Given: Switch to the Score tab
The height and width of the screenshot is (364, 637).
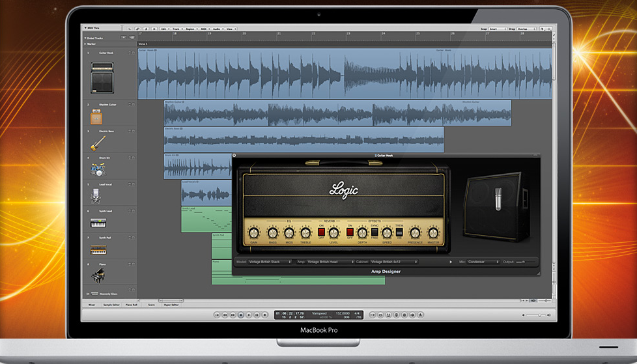Looking at the screenshot, I should click(x=151, y=305).
